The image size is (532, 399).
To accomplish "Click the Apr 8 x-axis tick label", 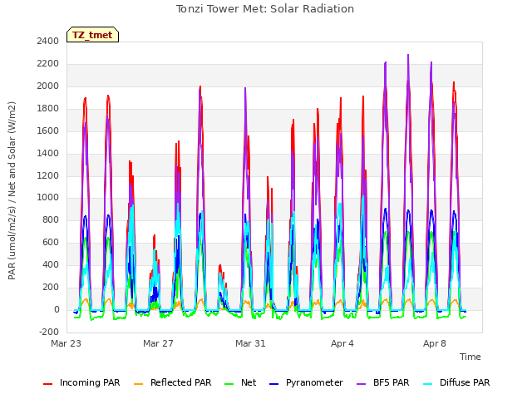I will [435, 343].
